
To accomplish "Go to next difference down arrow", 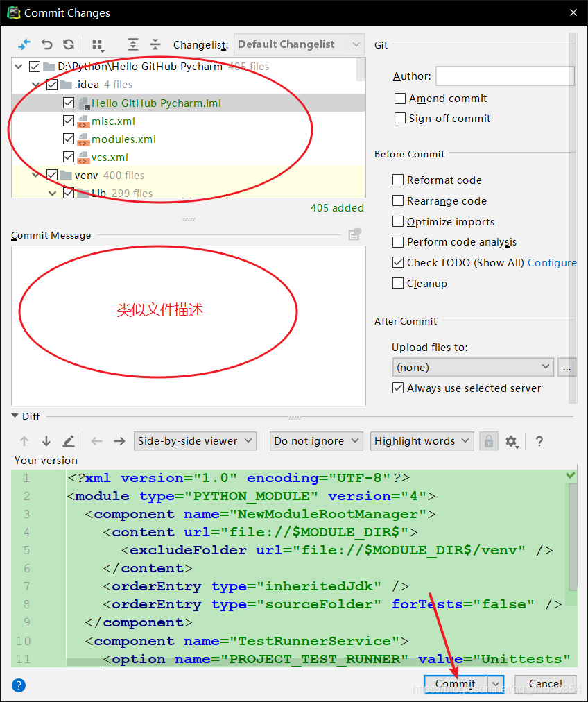I will (46, 441).
